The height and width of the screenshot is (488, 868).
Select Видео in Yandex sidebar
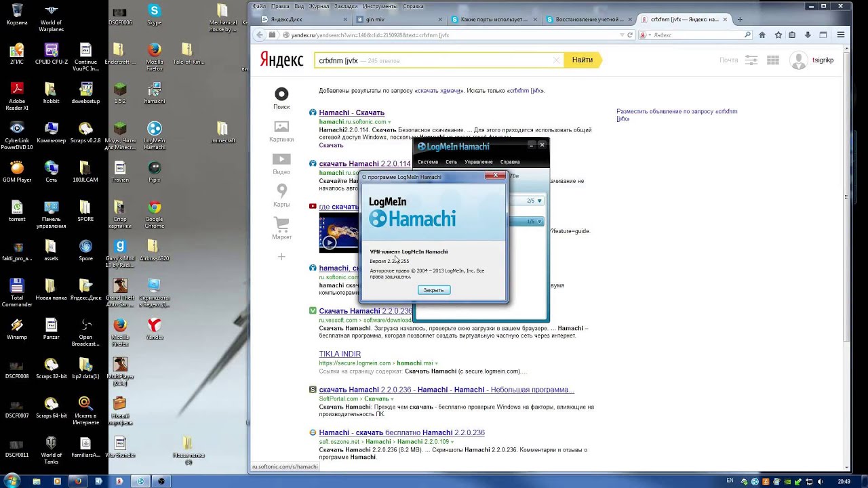click(x=281, y=164)
